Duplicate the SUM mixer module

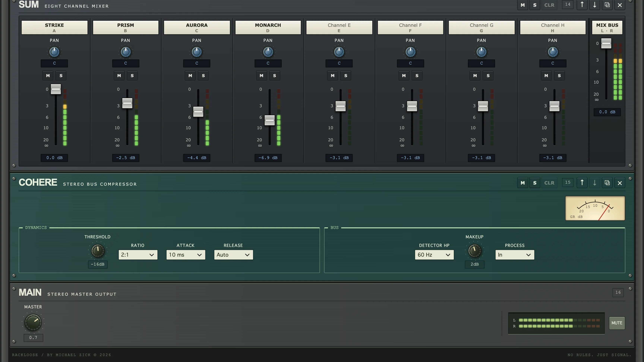[607, 5]
